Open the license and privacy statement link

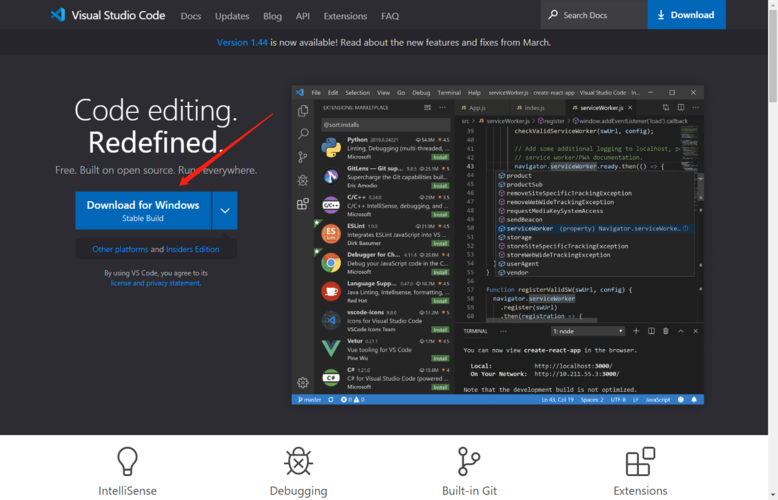[155, 283]
